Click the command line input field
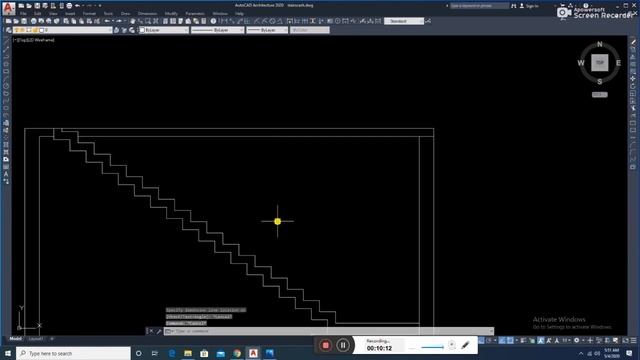This screenshot has height=360, width=640. 329,331
